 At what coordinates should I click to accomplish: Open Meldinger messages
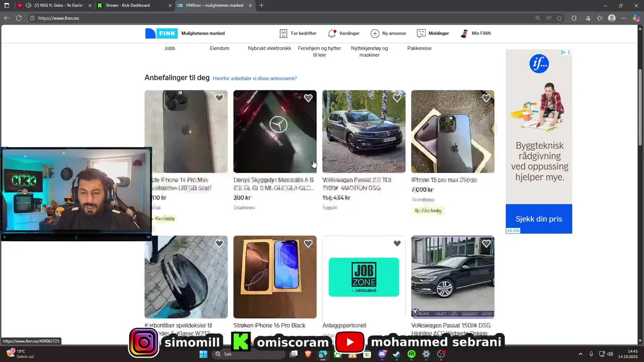click(x=433, y=34)
